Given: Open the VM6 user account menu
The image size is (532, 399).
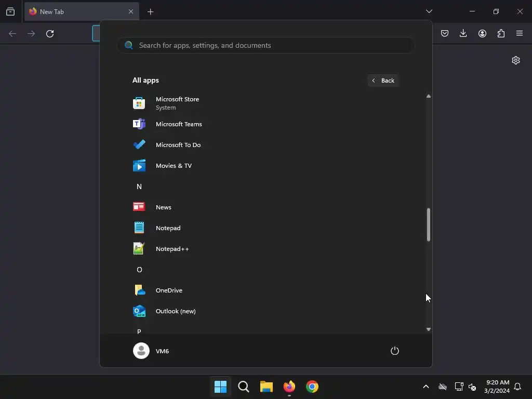Looking at the screenshot, I should 151,351.
